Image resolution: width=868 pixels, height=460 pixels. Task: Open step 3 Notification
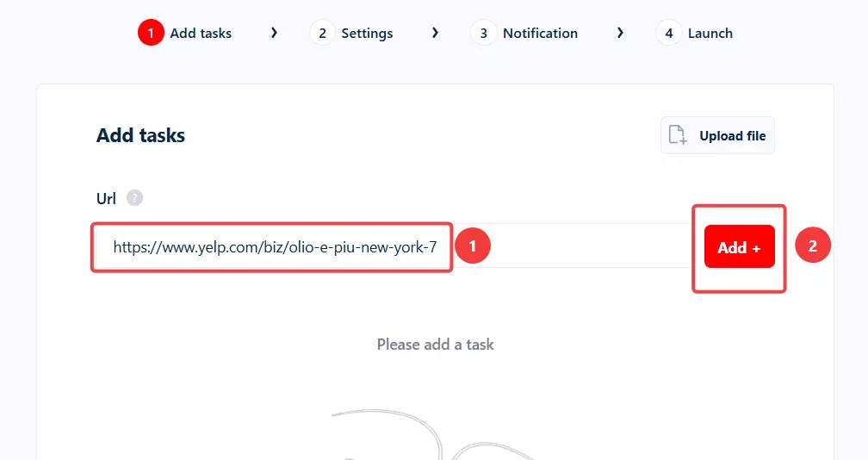[524, 34]
